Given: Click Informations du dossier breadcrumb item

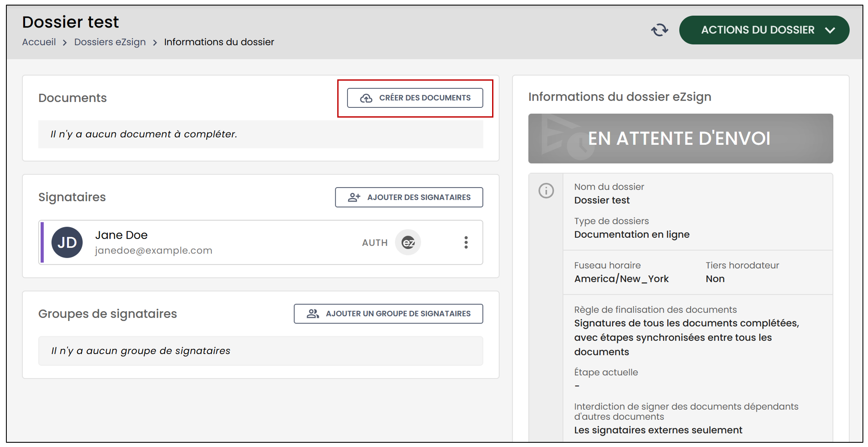Looking at the screenshot, I should [219, 42].
